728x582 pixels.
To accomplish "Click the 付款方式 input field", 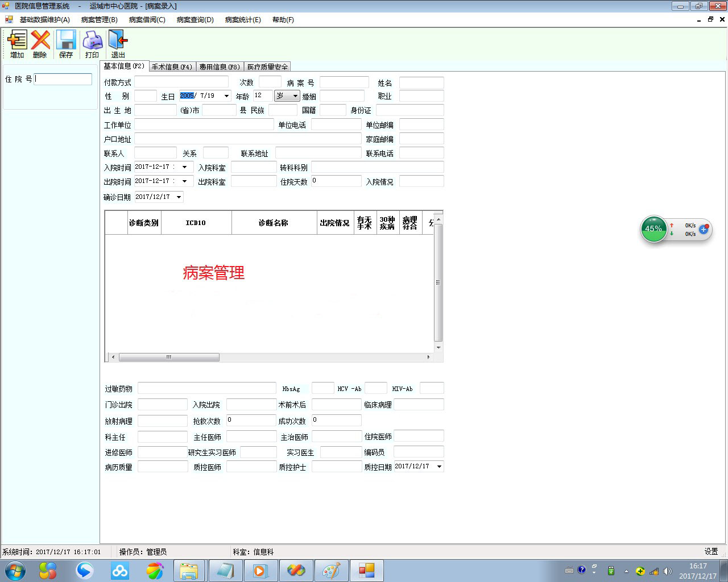I will coord(181,82).
